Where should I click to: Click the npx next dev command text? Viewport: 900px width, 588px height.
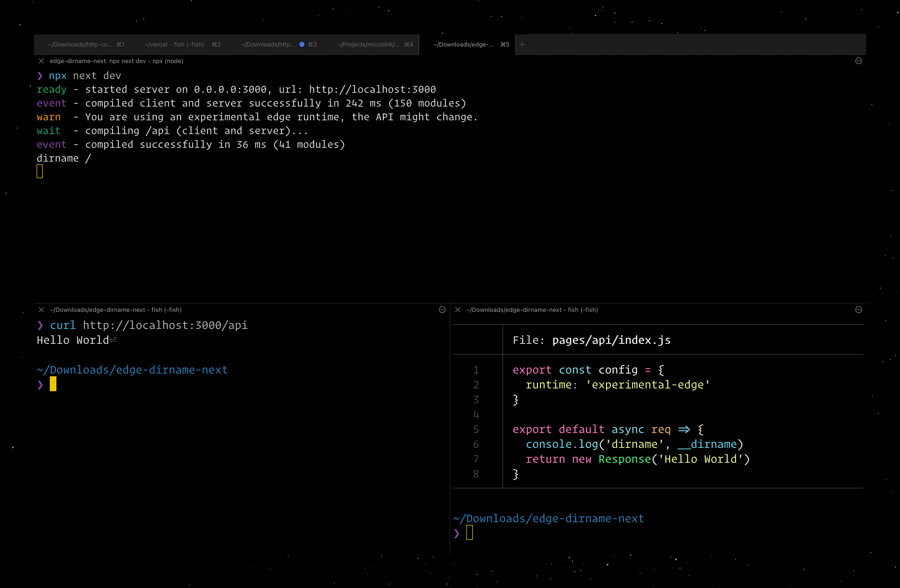coord(85,75)
